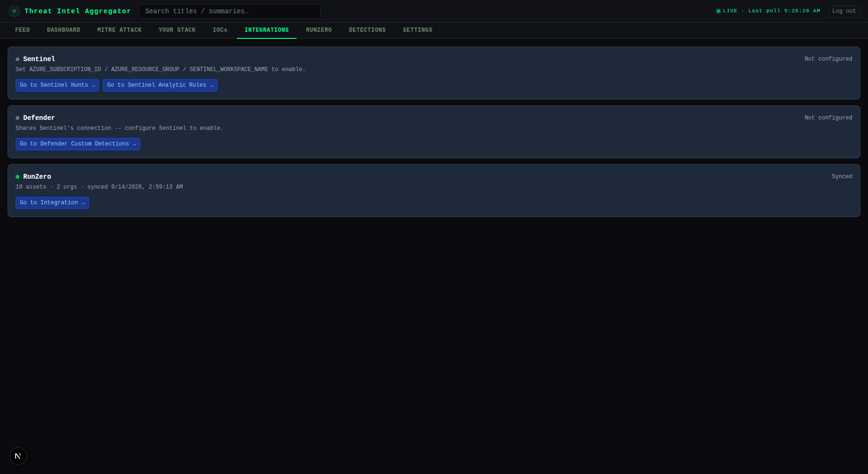Open Go to Sentinel Analytic Rules

pyautogui.click(x=160, y=85)
